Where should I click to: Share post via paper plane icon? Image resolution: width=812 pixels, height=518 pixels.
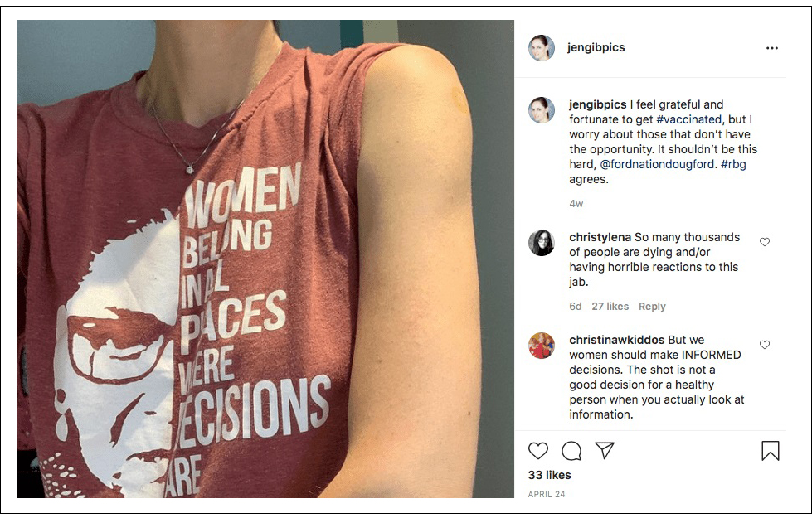tap(605, 451)
